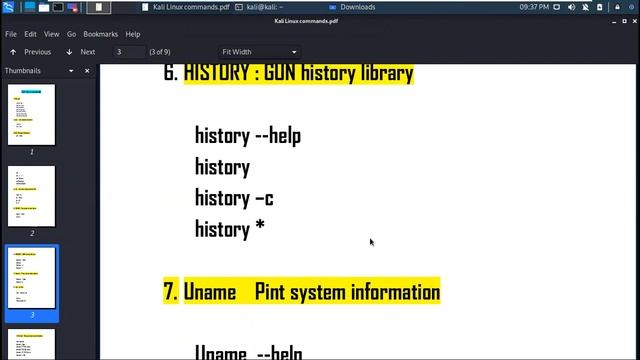Click the muted notifications bell icon
The image size is (640, 360).
click(585, 7)
